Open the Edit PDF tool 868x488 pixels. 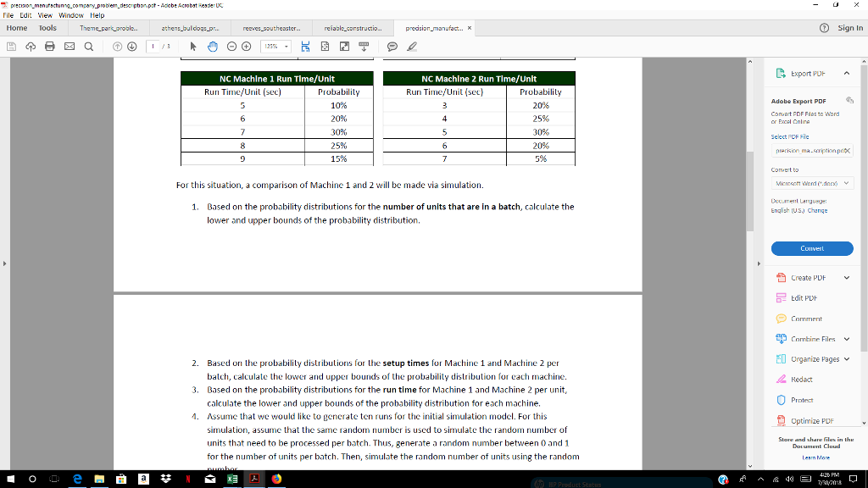tap(804, 297)
